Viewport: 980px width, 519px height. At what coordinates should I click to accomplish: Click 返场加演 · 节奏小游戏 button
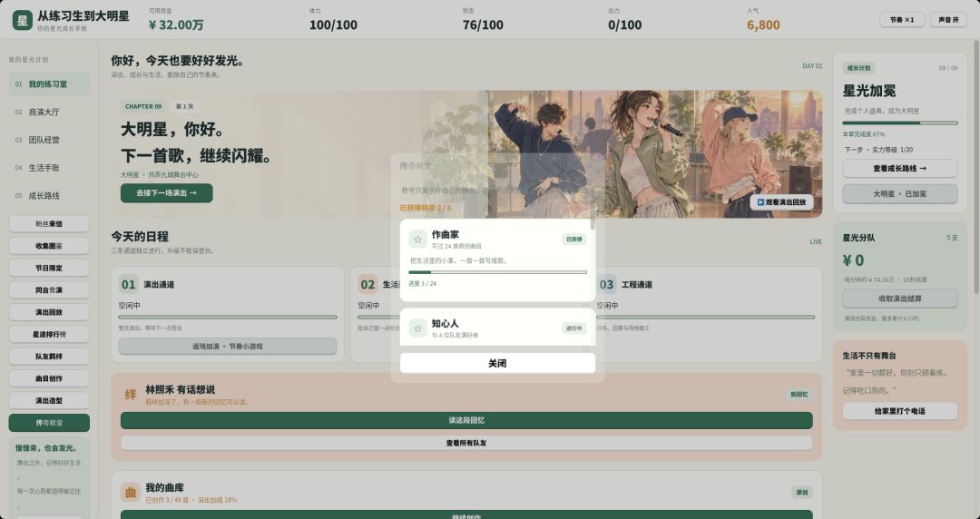228,346
